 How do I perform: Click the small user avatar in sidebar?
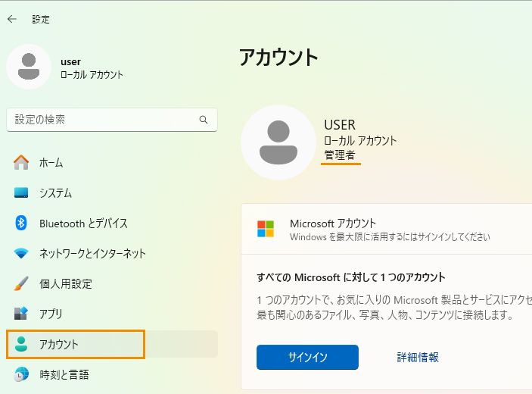tap(29, 67)
